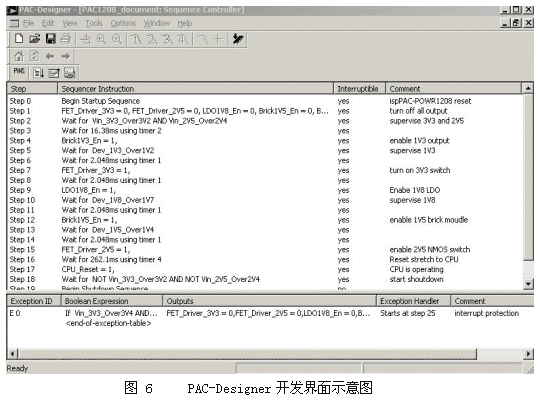Click the sequence step insert icon
Viewport: 540px width, 403px height.
(38, 73)
